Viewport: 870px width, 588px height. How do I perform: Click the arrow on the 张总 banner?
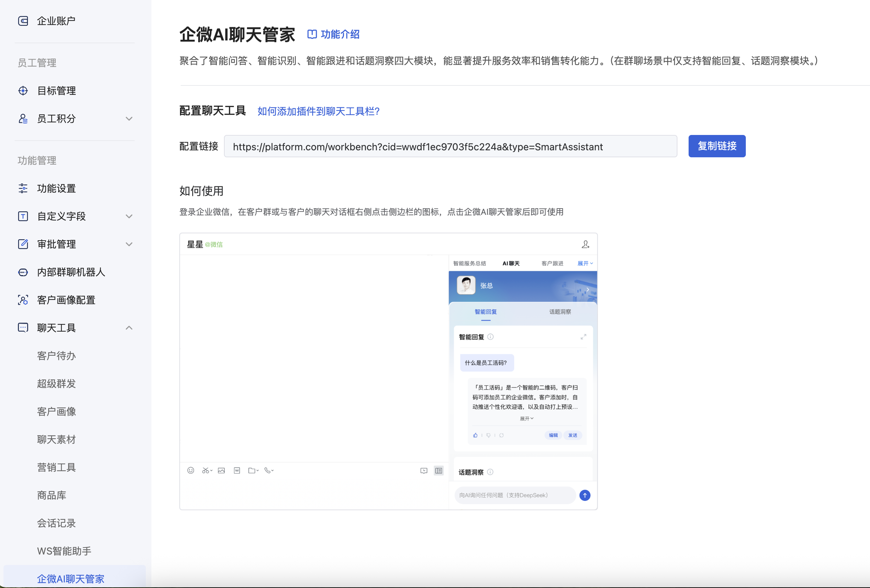coord(588,290)
